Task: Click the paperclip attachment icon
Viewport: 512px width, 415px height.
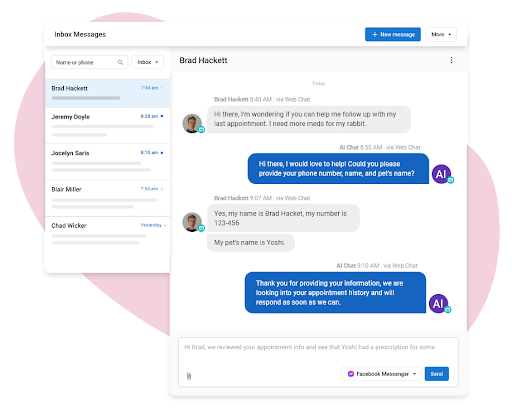Action: pos(189,376)
